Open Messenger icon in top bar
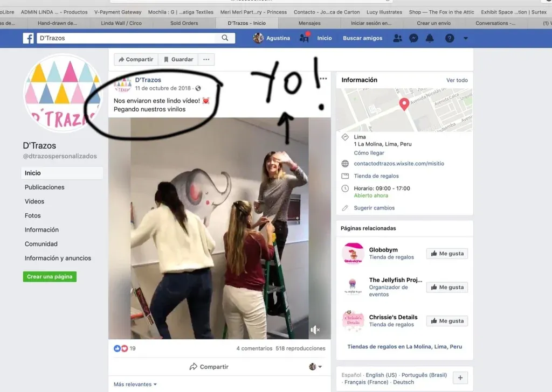The height and width of the screenshot is (392, 552). 413,38
